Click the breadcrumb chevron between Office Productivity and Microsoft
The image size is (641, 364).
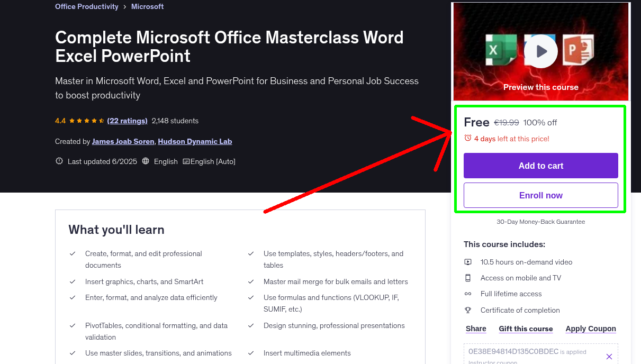pyautogui.click(x=125, y=7)
